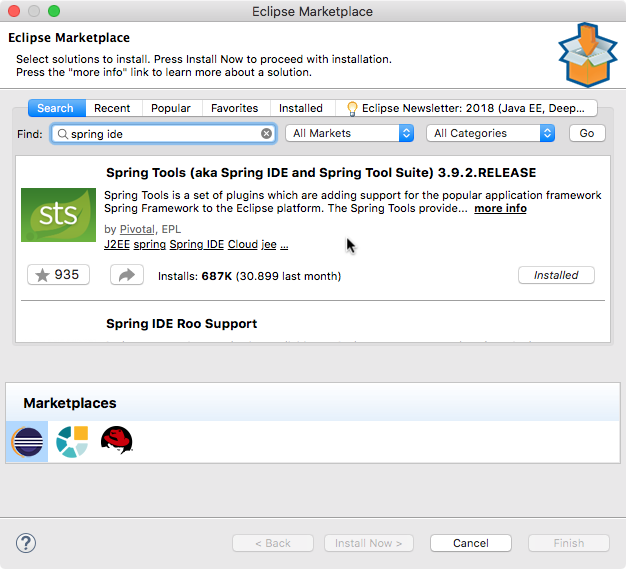This screenshot has height=569, width=626.
Task: Click the help question mark icon
Action: 26,543
